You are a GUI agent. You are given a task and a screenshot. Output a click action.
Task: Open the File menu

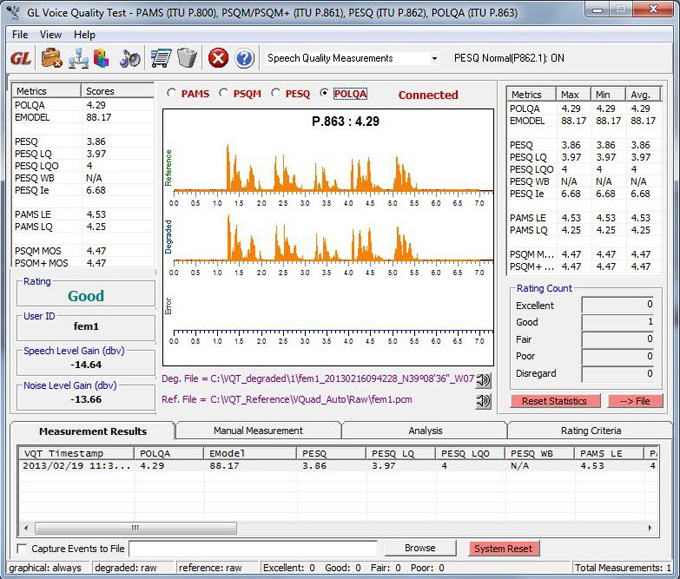pos(20,35)
